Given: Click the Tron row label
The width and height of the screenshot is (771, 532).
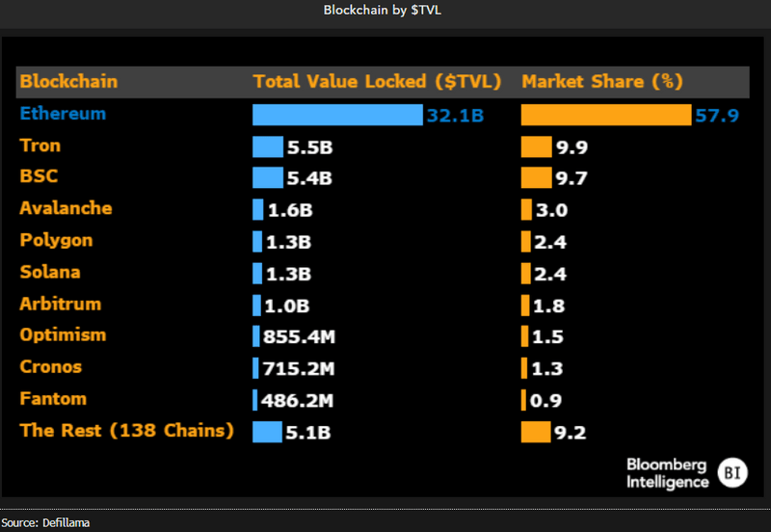Looking at the screenshot, I should point(40,146).
